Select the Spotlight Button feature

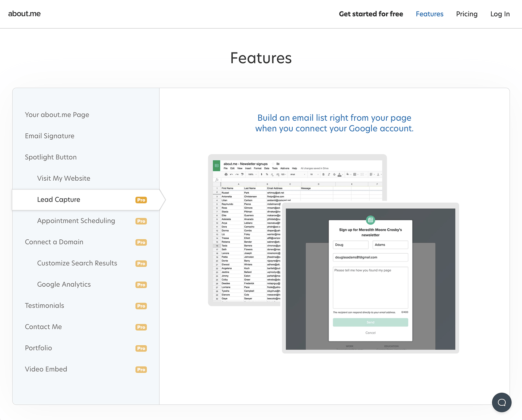51,157
